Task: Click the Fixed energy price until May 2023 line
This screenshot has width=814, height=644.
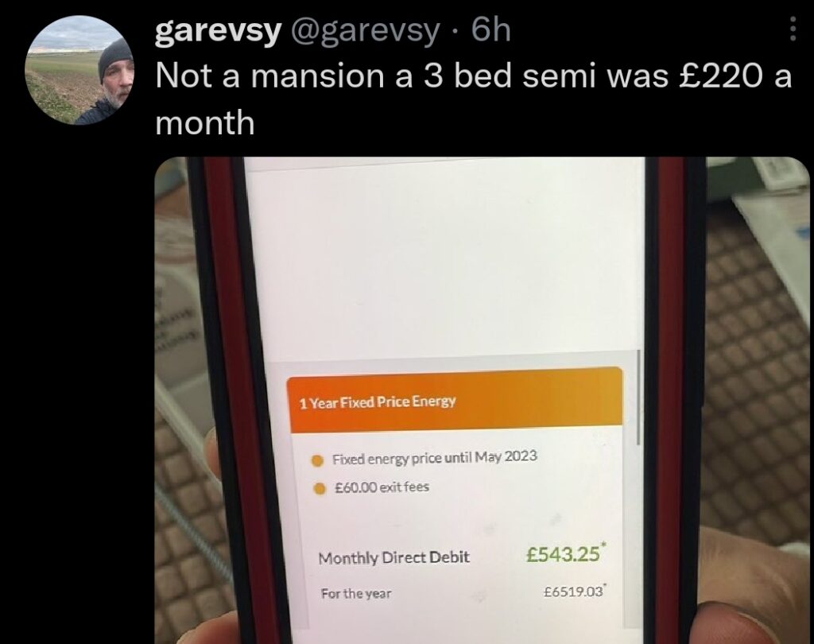Action: pyautogui.click(x=435, y=458)
